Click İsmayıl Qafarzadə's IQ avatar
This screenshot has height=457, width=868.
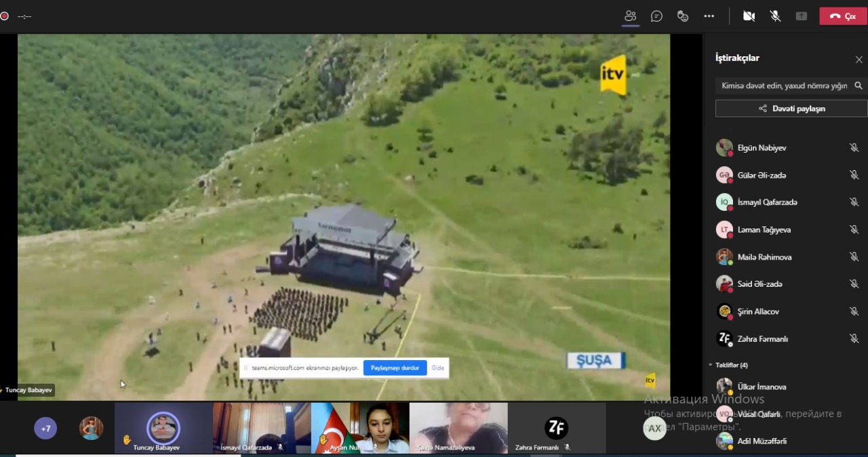[724, 202]
